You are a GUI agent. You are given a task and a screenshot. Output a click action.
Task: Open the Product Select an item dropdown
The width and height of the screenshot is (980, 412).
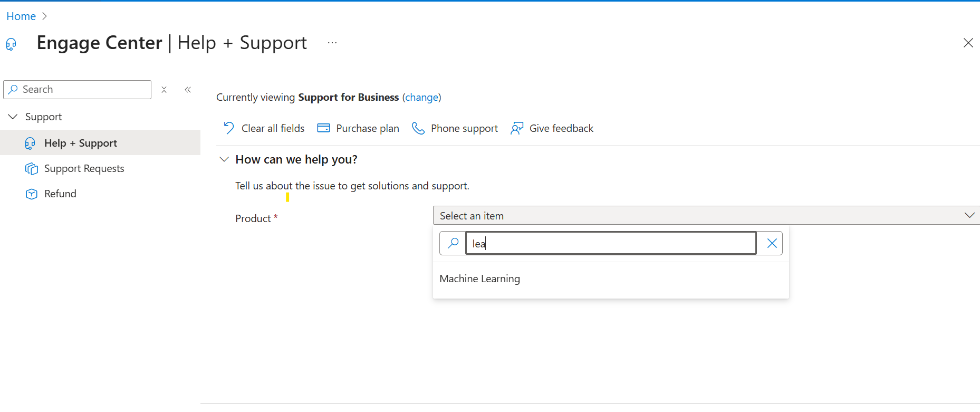point(706,215)
